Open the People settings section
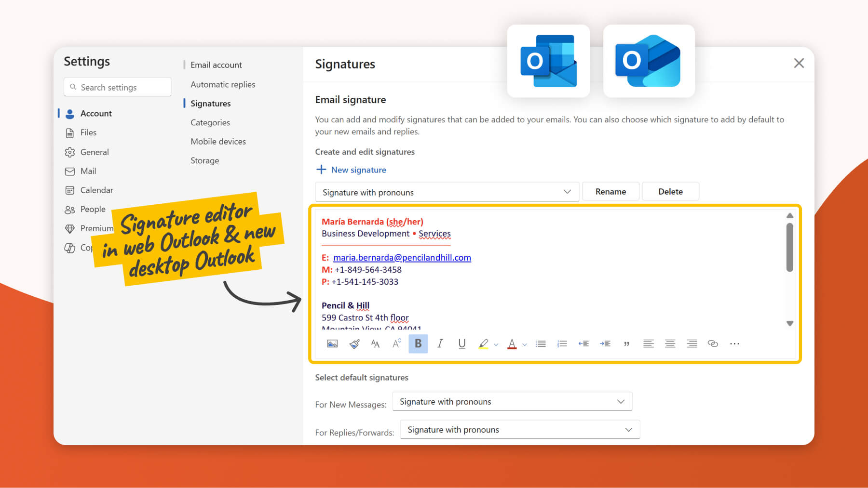The width and height of the screenshot is (868, 488). 85,209
